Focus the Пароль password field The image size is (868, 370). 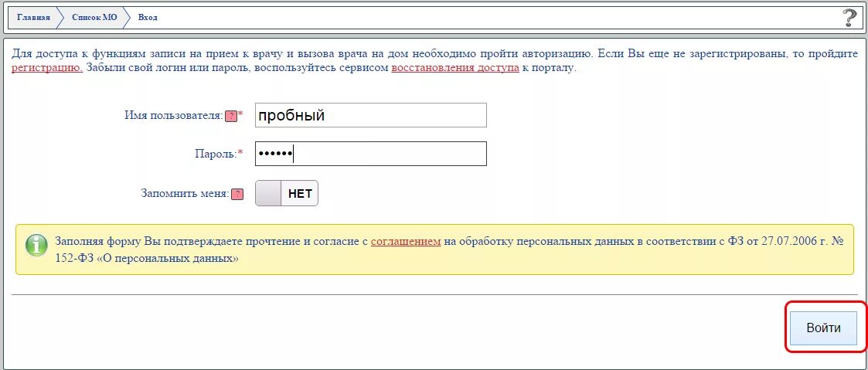pyautogui.click(x=371, y=154)
